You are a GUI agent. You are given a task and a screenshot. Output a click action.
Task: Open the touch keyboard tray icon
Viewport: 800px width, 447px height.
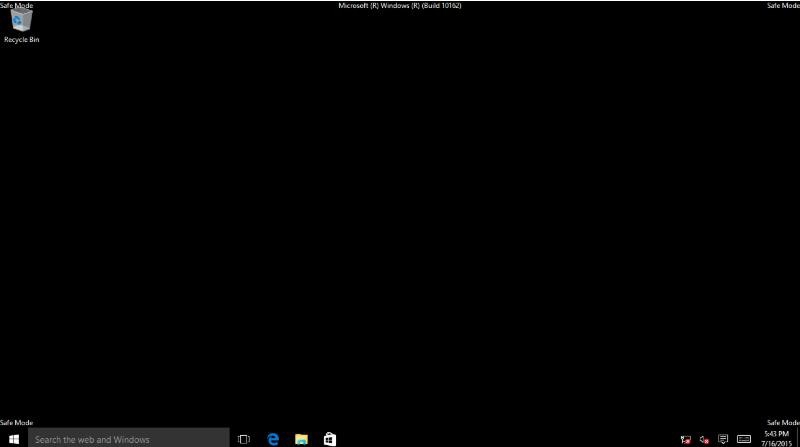(744, 439)
